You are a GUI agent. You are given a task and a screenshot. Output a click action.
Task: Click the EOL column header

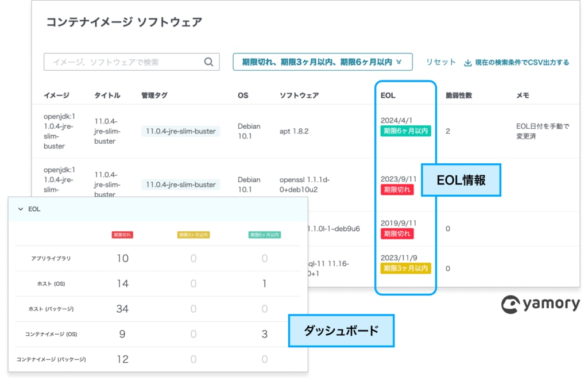388,95
